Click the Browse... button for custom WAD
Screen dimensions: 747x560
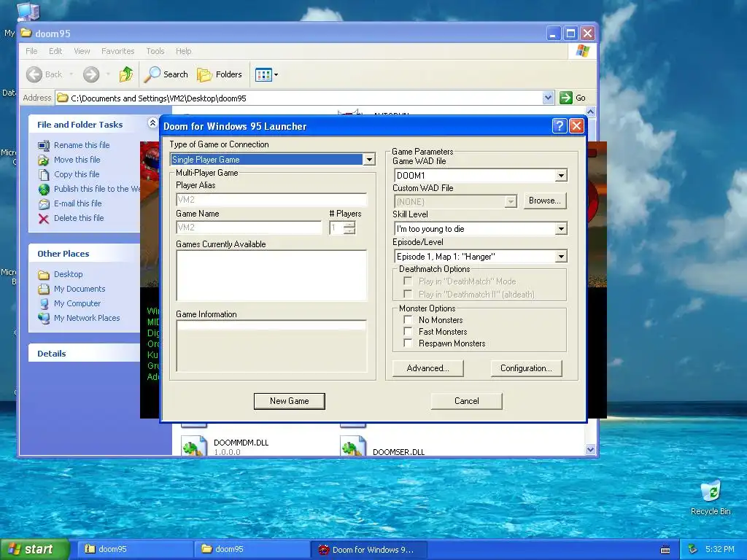pyautogui.click(x=544, y=201)
